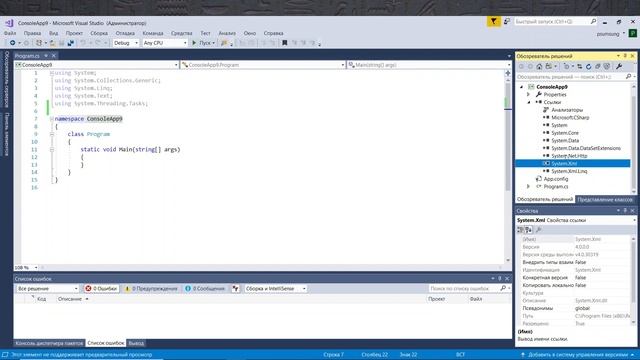The image size is (640, 360).
Task: Click the green Start debugging arrow
Action: pos(194,43)
